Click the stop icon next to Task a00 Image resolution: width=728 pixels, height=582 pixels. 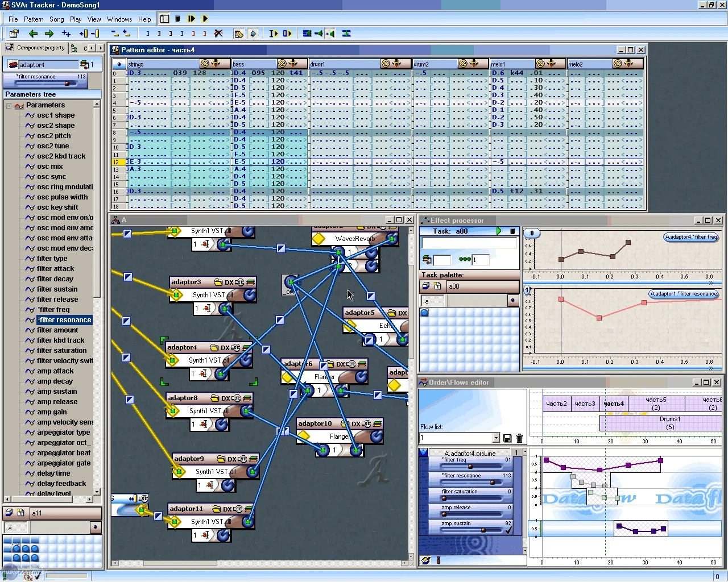512,231
